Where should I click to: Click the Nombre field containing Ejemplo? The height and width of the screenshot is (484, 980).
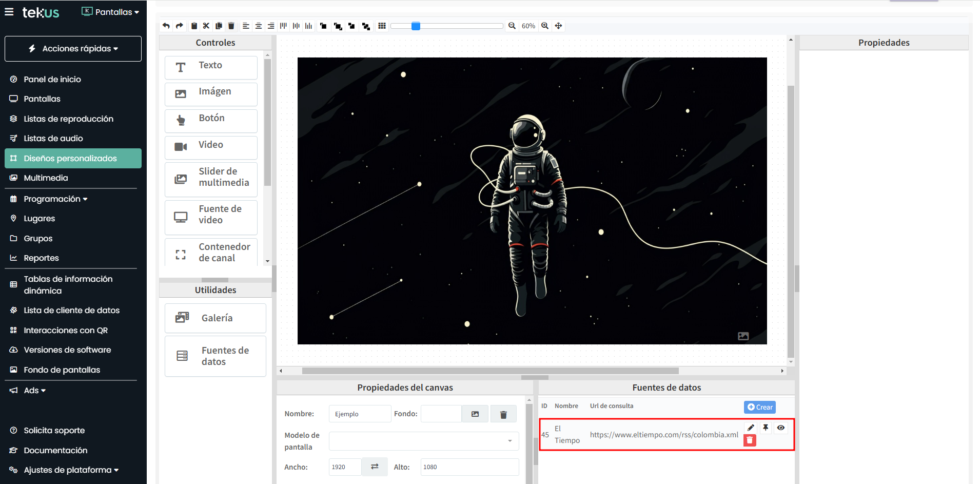(359, 414)
